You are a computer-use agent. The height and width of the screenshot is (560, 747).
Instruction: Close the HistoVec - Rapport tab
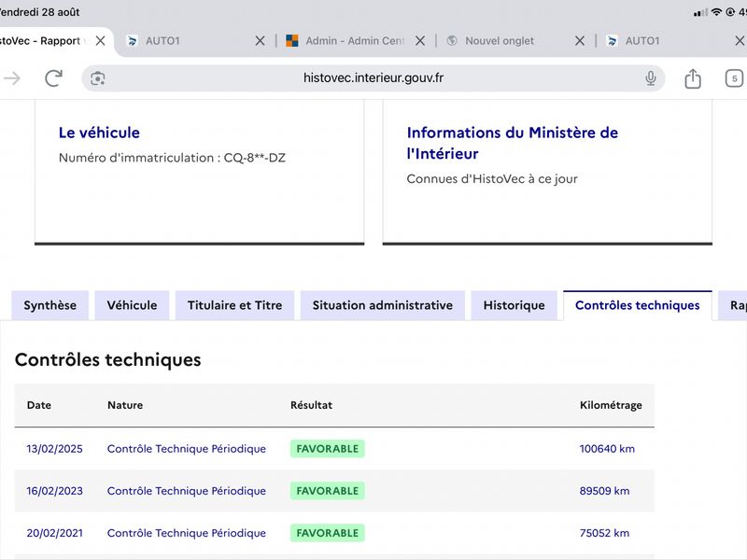100,41
